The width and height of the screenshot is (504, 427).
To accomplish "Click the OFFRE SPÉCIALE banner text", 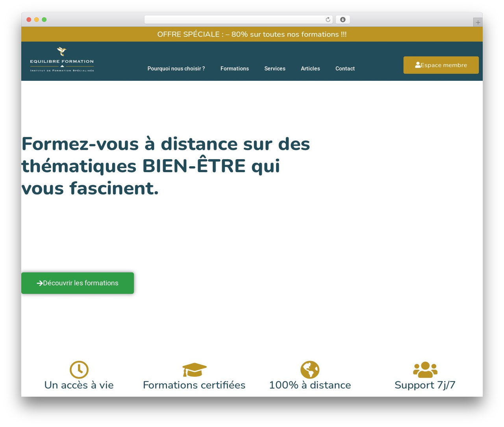I will (x=252, y=34).
